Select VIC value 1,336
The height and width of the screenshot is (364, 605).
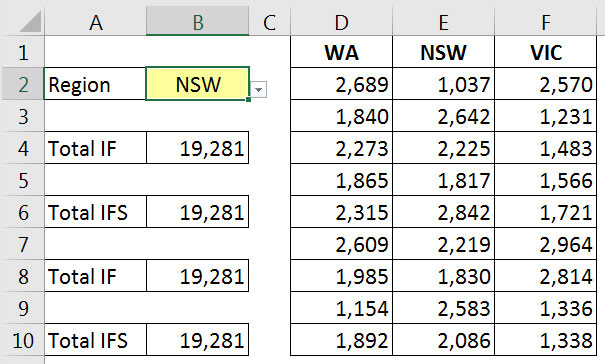(x=546, y=308)
